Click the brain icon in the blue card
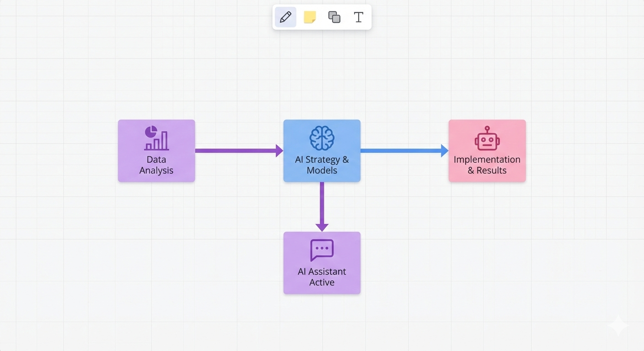 coord(322,138)
